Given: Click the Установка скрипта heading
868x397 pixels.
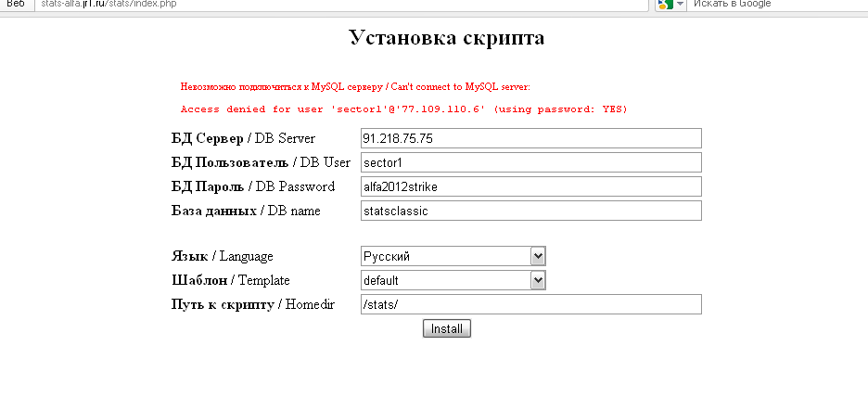Looking at the screenshot, I should coord(447,38).
